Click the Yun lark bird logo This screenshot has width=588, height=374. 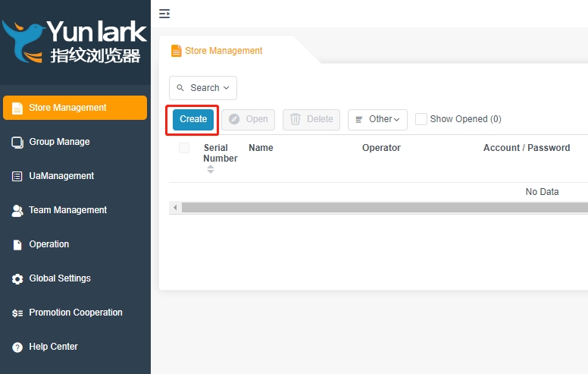tap(24, 41)
